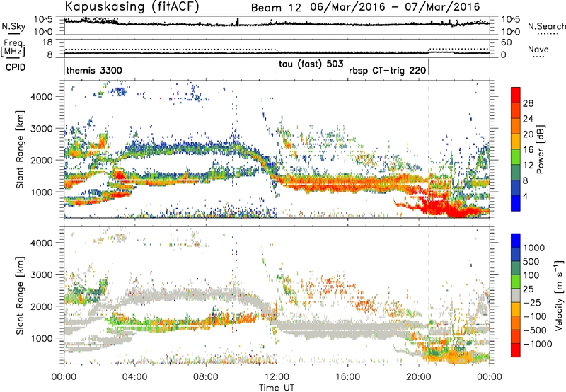This screenshot has width=566, height=392.
Task: Click the "20:00" time axis tick label
Action: [x=419, y=377]
